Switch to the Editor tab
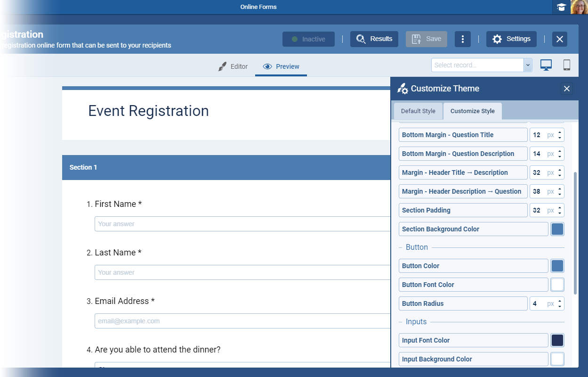Image resolution: width=588 pixels, height=377 pixels. point(233,66)
